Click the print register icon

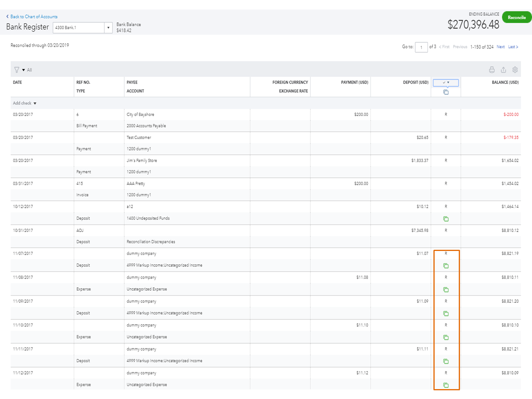[x=492, y=69]
